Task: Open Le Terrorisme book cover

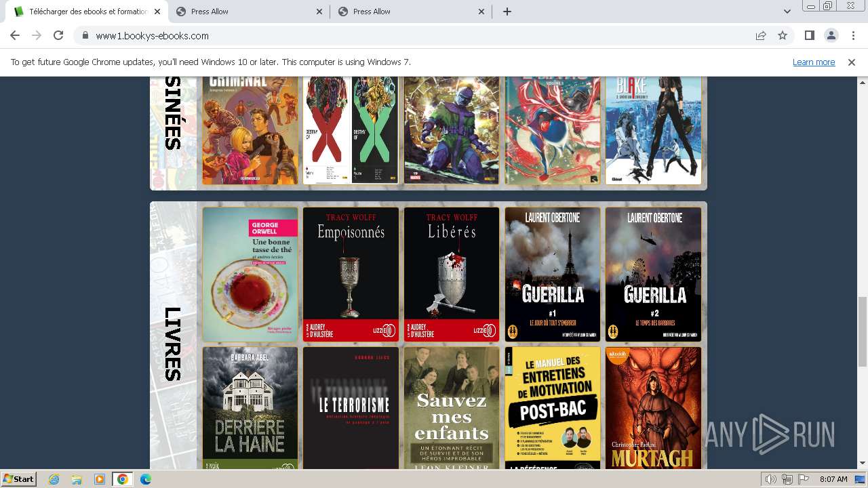Action: (x=351, y=408)
